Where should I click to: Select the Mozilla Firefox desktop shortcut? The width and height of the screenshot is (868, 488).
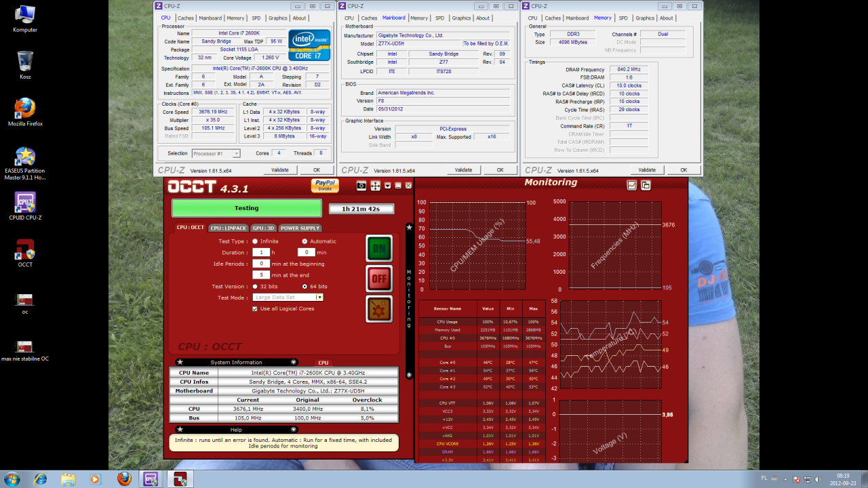coord(25,113)
